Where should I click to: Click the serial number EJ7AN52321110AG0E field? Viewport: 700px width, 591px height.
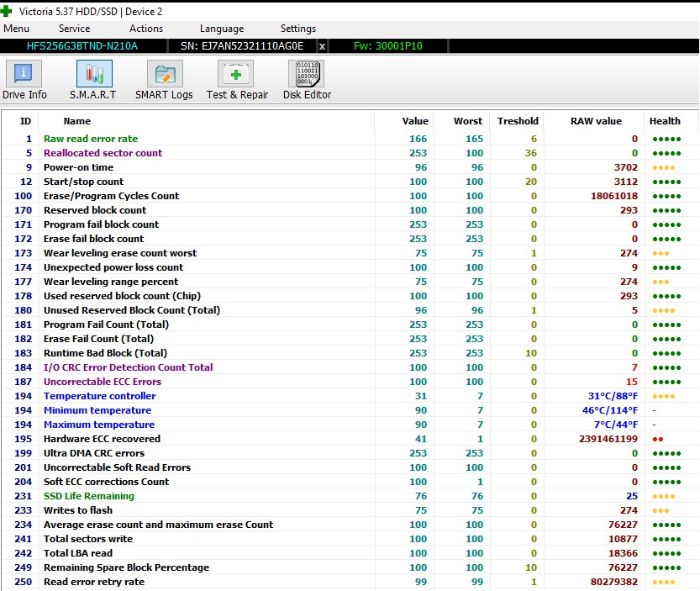coord(242,46)
